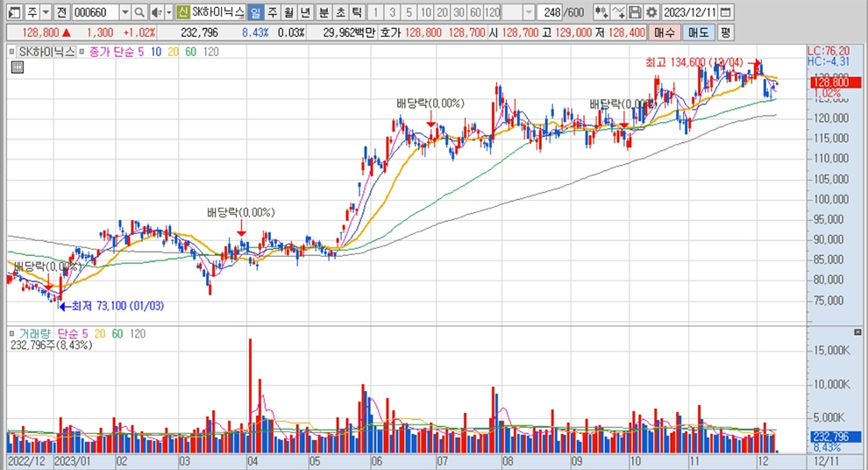The height and width of the screenshot is (470, 868).
Task: Click the candle count field 248
Action: click(x=551, y=11)
